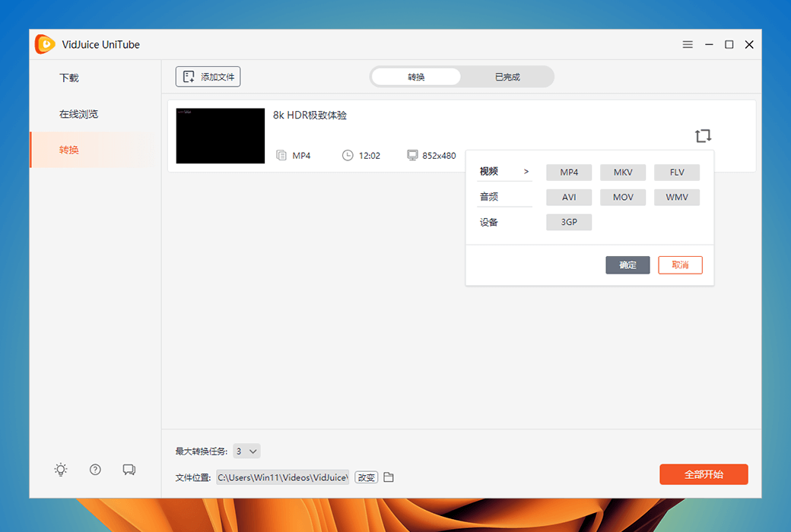This screenshot has width=791, height=532.
Task: Select the 音频 format category
Action: 504,197
